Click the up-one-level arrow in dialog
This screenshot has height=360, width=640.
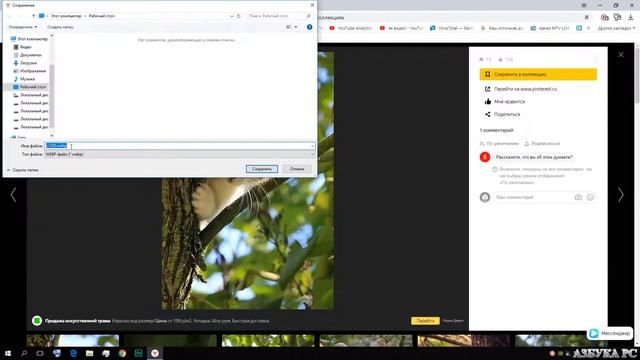33,16
